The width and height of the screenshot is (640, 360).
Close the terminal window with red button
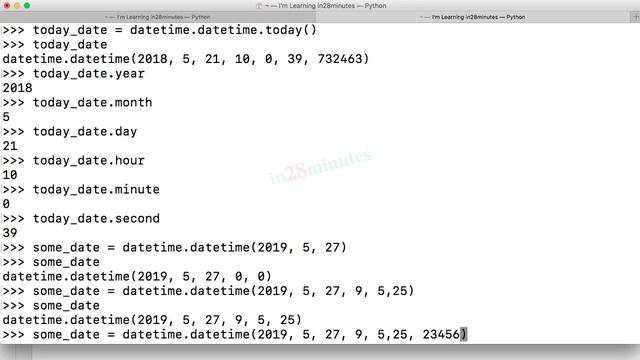click(7, 5)
